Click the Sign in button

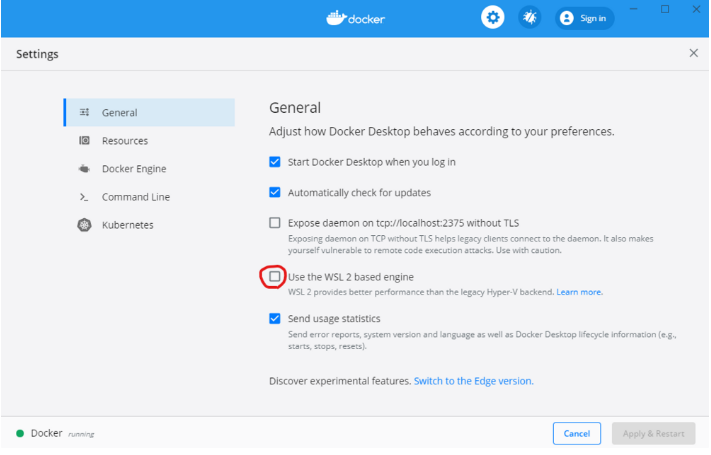pyautogui.click(x=584, y=18)
